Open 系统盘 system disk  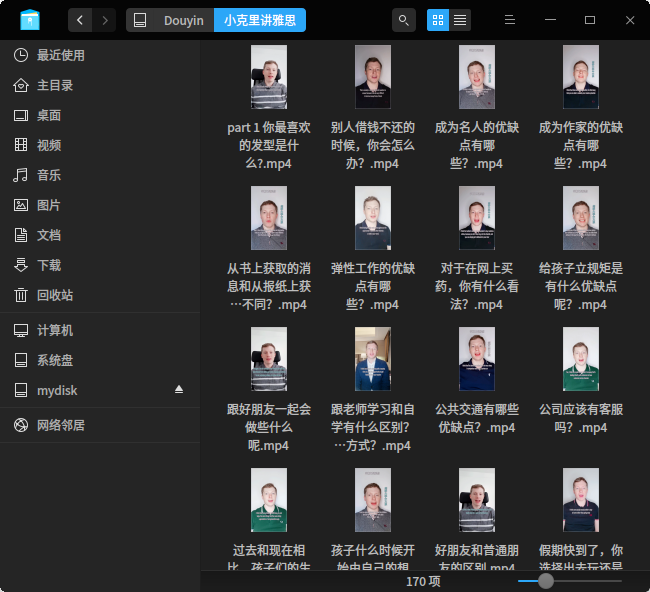coord(100,360)
